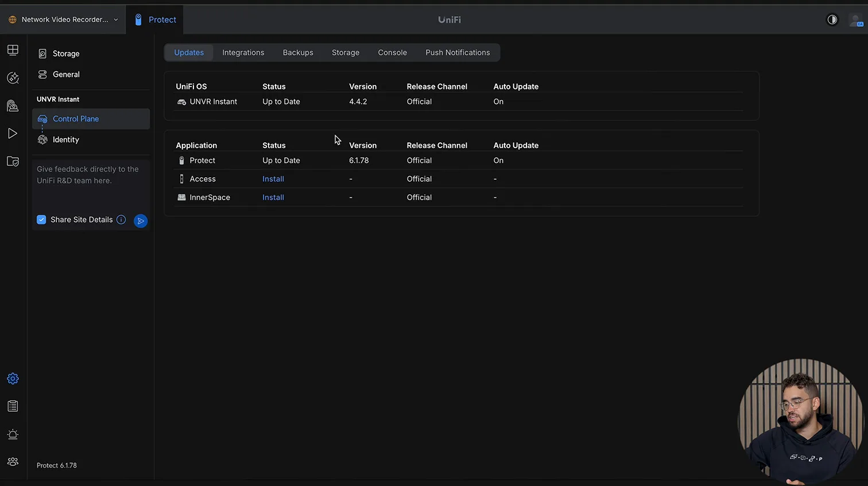
Task: Open the dashboard grid icon in left rail
Action: tap(13, 50)
